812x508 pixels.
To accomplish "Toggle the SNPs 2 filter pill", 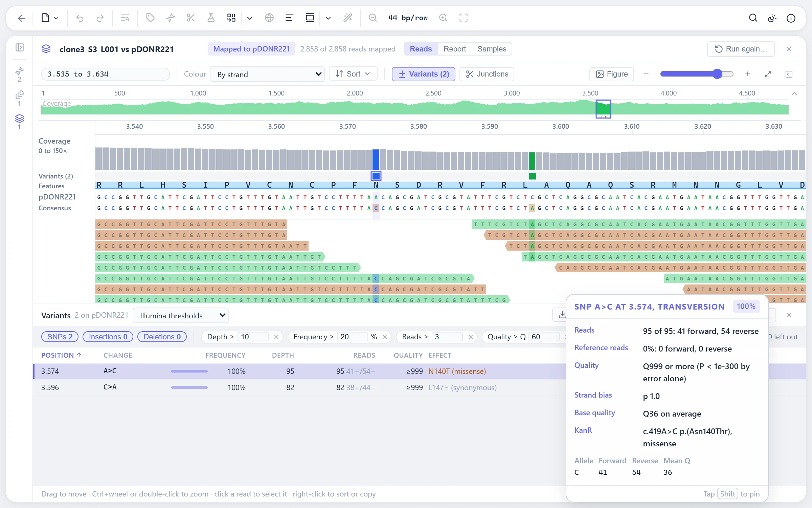I will [60, 337].
